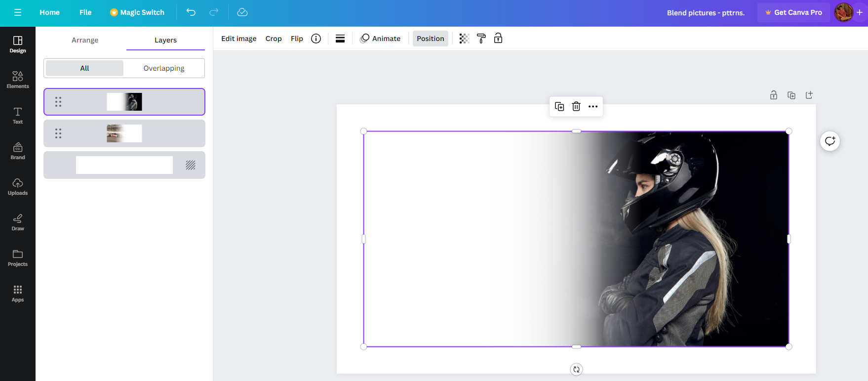Screen dimensions: 868x381
Task: Switch to the Layers tab
Action: (x=165, y=40)
